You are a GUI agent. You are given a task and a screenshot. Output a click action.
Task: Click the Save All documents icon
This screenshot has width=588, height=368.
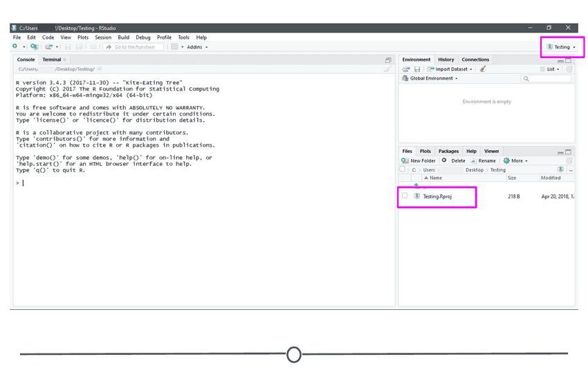79,47
